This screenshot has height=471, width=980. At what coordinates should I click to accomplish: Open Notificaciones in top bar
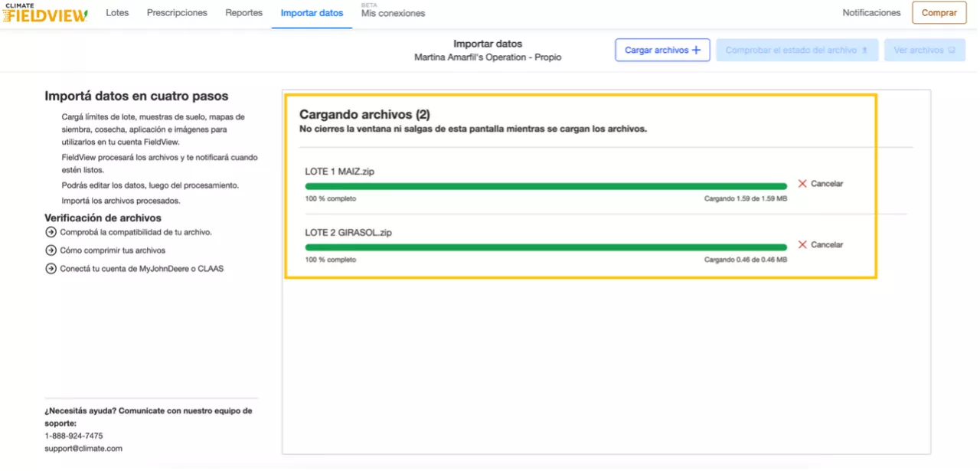[871, 13]
